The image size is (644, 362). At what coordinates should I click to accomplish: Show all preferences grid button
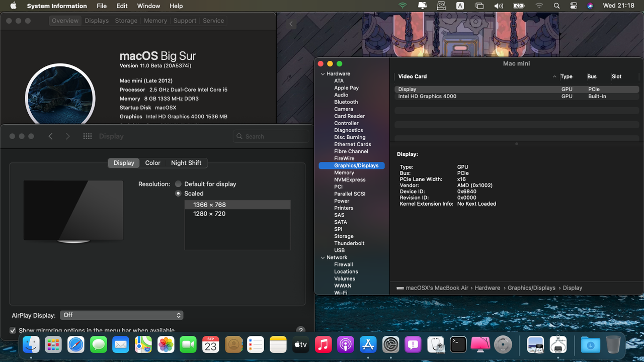[88, 136]
